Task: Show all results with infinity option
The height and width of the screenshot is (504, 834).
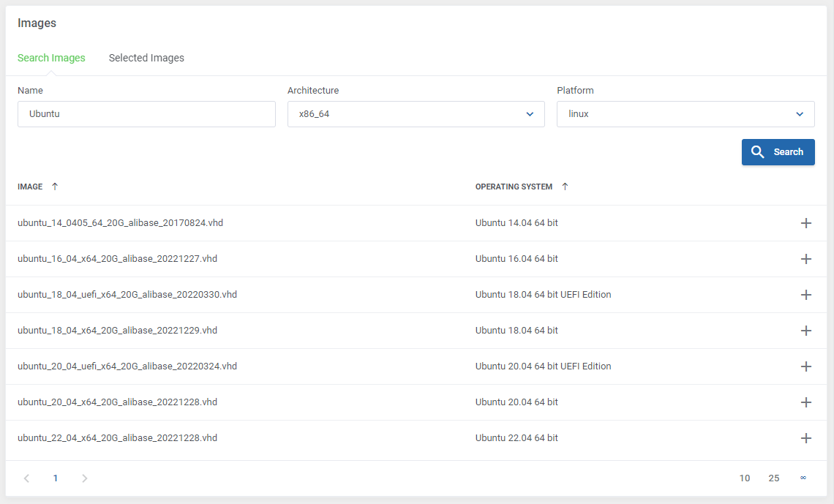Action: coord(803,478)
